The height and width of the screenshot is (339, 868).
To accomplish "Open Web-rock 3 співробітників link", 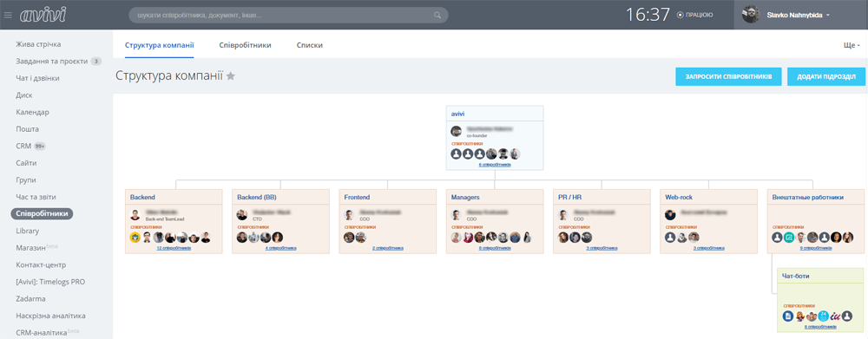I will tap(709, 248).
